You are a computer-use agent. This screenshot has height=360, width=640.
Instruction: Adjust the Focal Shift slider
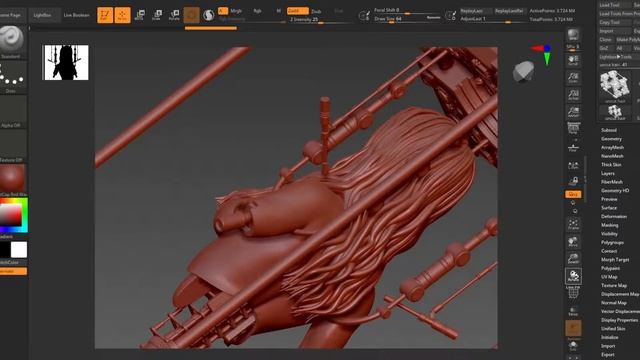tap(407, 11)
